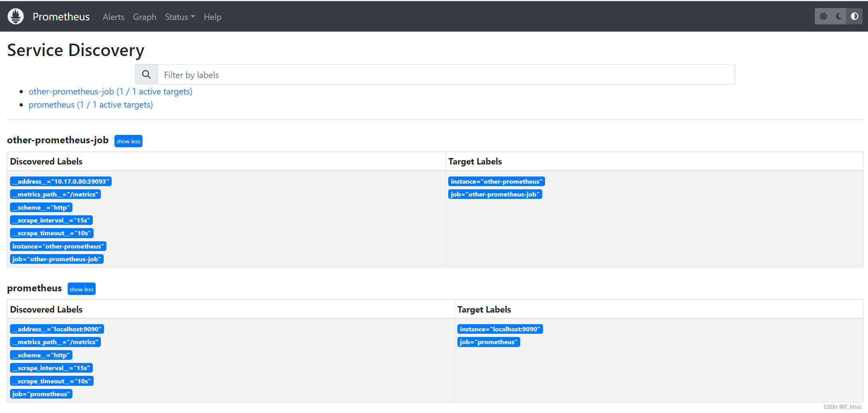The height and width of the screenshot is (413, 868).
Task: Open the Alerts page
Action: pos(113,17)
